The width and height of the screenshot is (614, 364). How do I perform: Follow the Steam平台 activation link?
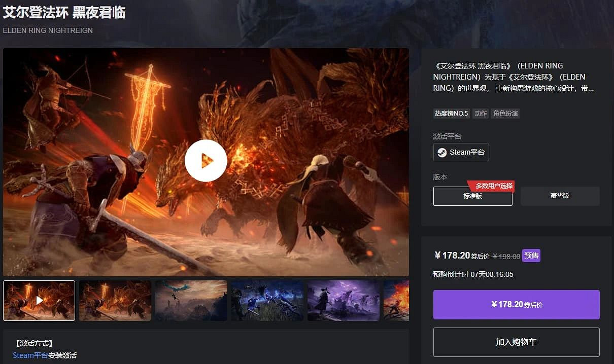coord(30,355)
